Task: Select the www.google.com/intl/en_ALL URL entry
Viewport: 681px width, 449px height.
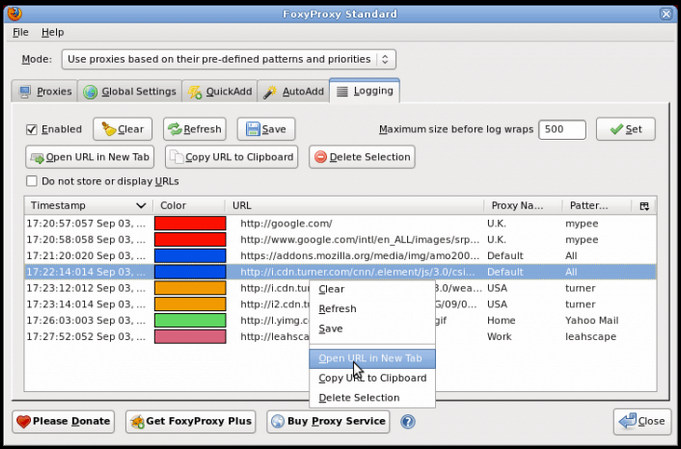Action: pyautogui.click(x=360, y=240)
